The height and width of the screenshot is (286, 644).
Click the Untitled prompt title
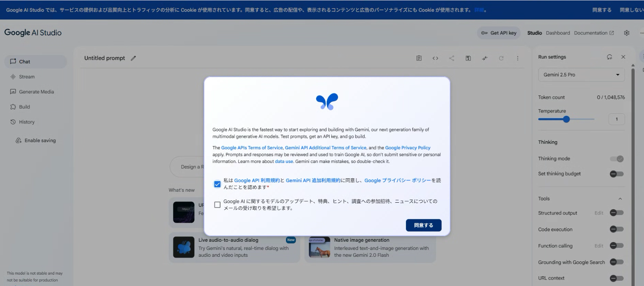tap(105, 58)
